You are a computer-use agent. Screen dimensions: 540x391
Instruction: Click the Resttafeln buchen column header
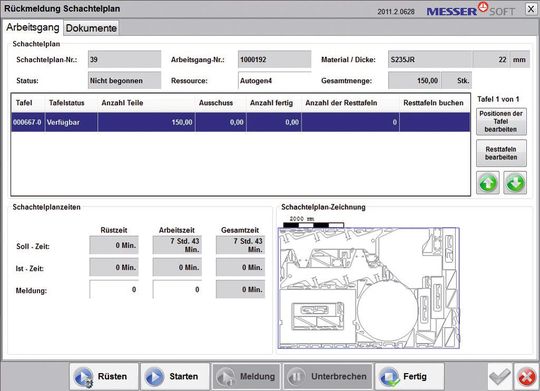(435, 103)
